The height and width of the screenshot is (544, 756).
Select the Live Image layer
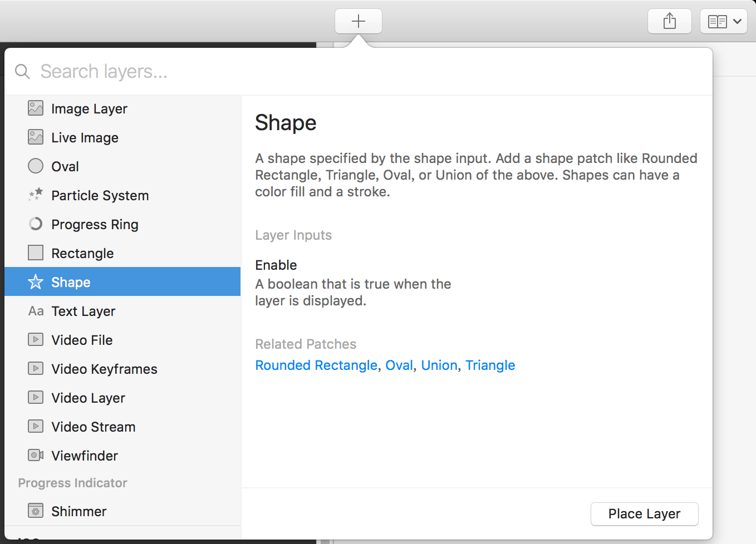pos(85,137)
